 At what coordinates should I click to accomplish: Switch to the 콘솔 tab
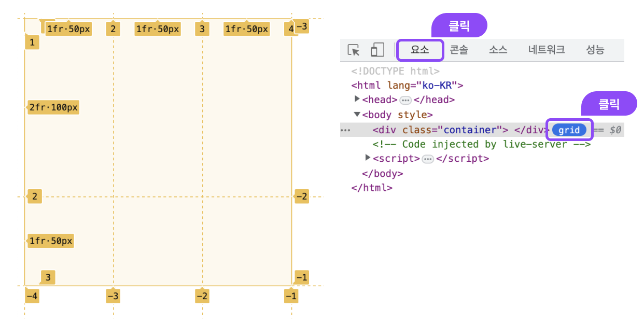458,50
